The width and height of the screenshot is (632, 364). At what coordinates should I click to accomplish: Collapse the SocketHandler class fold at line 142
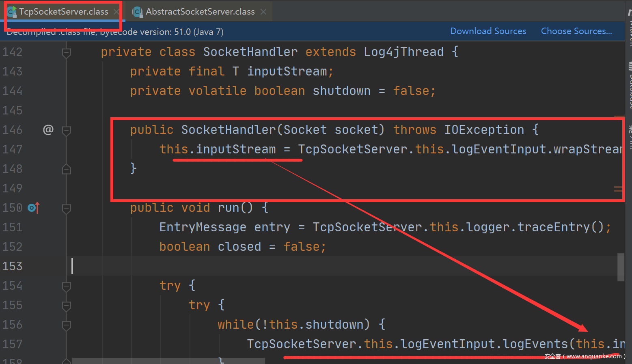67,52
